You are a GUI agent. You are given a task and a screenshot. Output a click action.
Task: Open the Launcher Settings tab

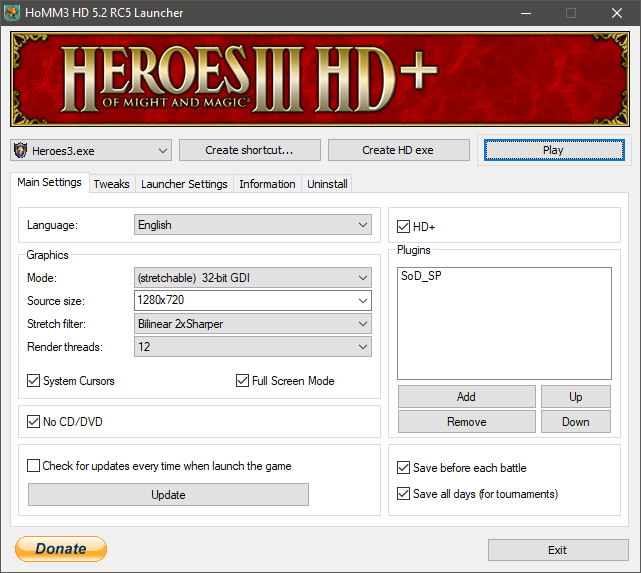coord(184,184)
